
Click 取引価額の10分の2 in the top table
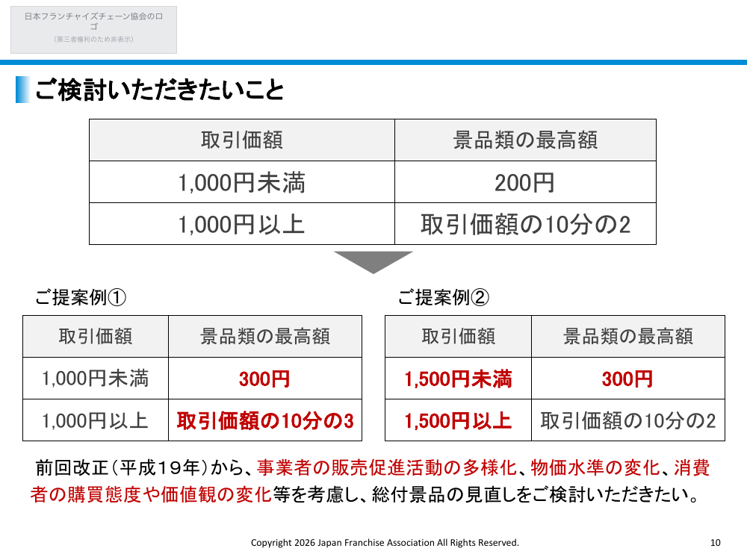tap(525, 224)
